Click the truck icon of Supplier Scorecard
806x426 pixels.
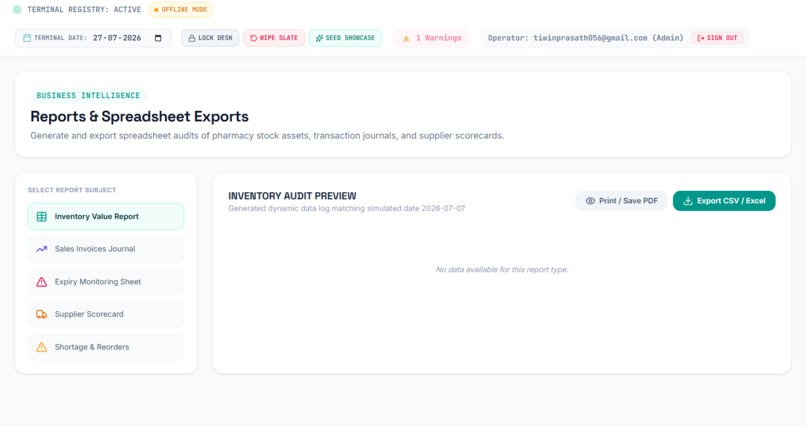tap(42, 314)
